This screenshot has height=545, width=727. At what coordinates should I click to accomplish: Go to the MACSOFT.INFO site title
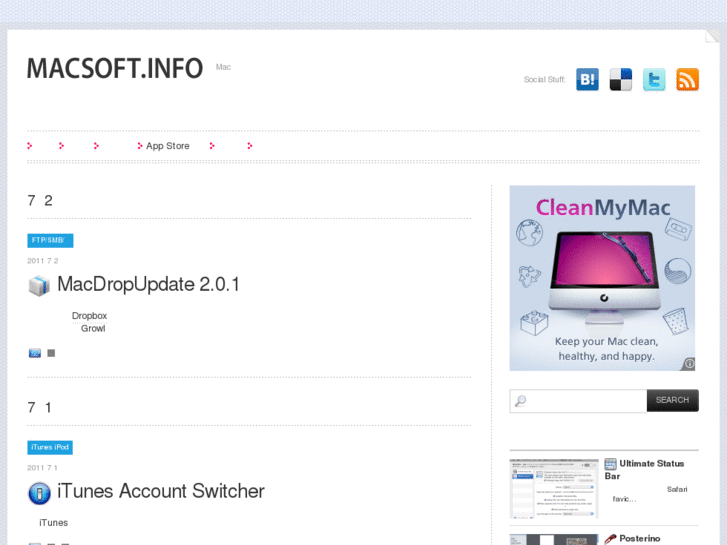click(x=115, y=69)
